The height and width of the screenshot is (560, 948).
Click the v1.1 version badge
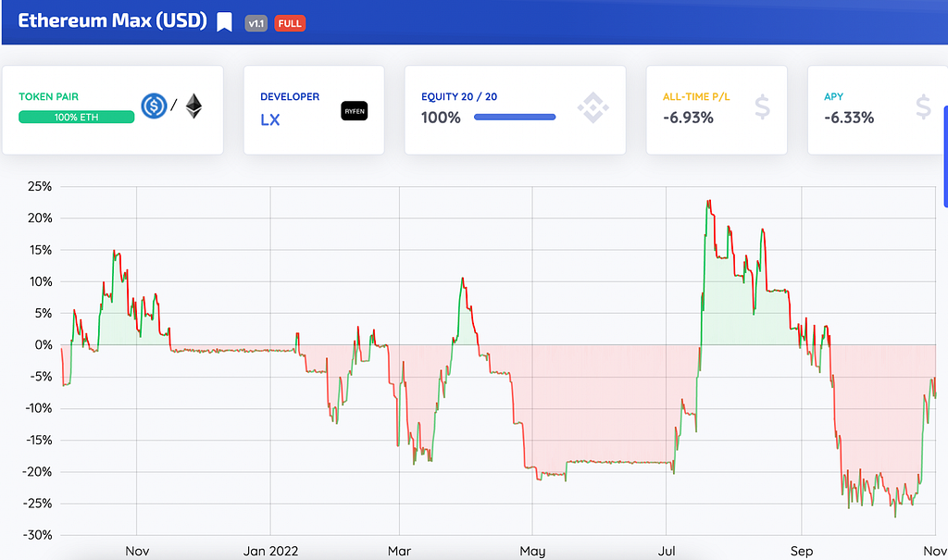click(256, 23)
